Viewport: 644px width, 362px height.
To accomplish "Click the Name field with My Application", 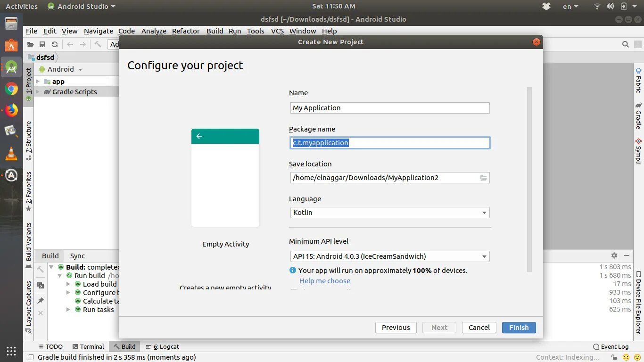I will point(390,108).
